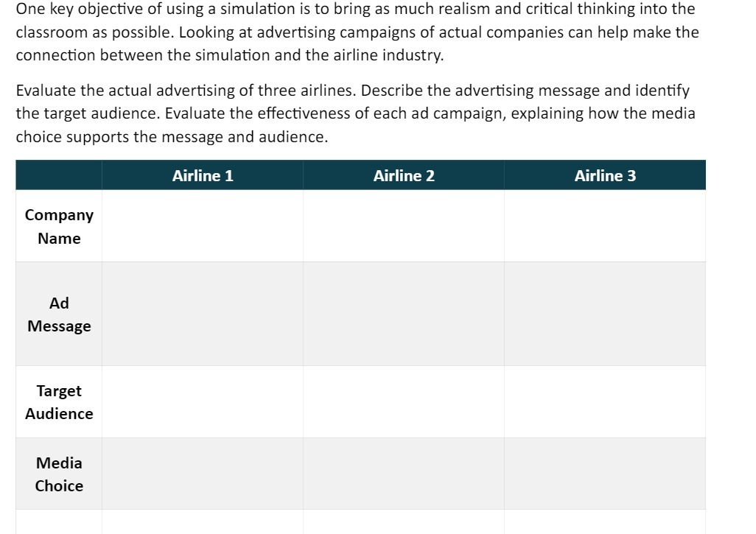This screenshot has height=534, width=756.
Task: Click Airline 1 Target Audience cell
Action: coord(203,402)
